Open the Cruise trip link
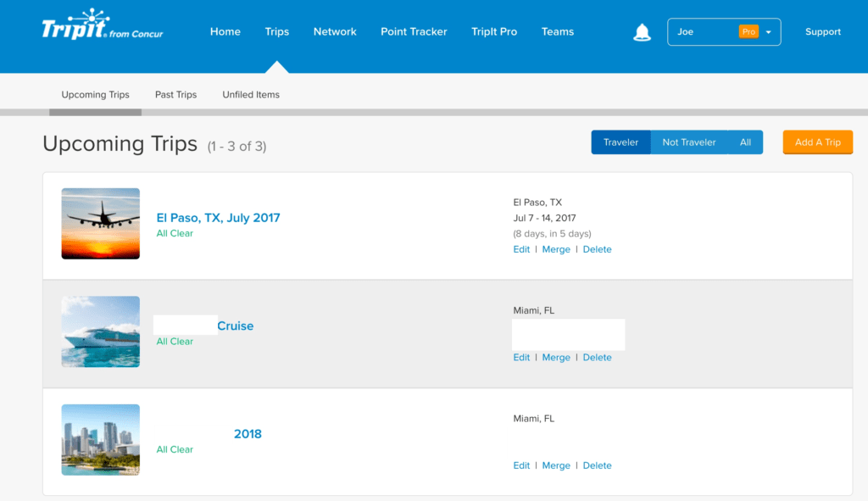Image resolution: width=868 pixels, height=501 pixels. coord(236,326)
